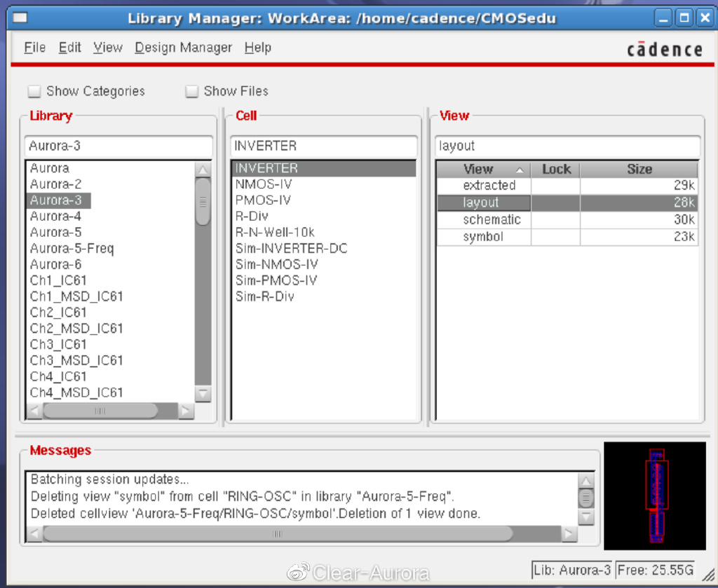This screenshot has width=718, height=588.
Task: Select the Sim-PMOS-IV cell
Action: 276,280
